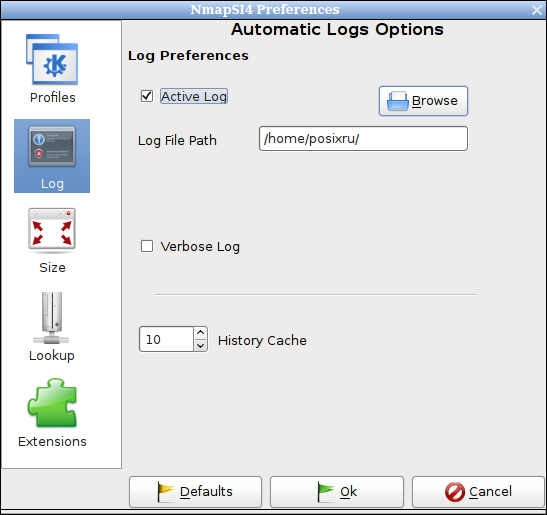
Task: Switch to the Extensions label
Action: coord(52,441)
